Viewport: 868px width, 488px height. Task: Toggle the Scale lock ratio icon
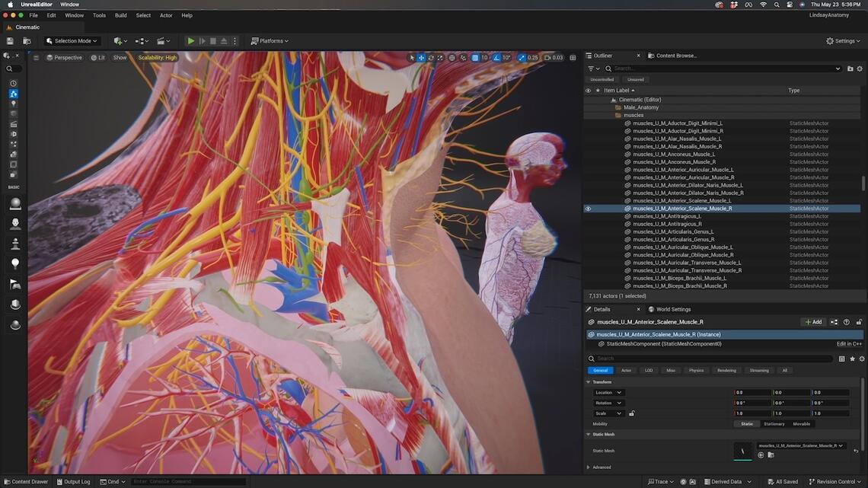632,413
